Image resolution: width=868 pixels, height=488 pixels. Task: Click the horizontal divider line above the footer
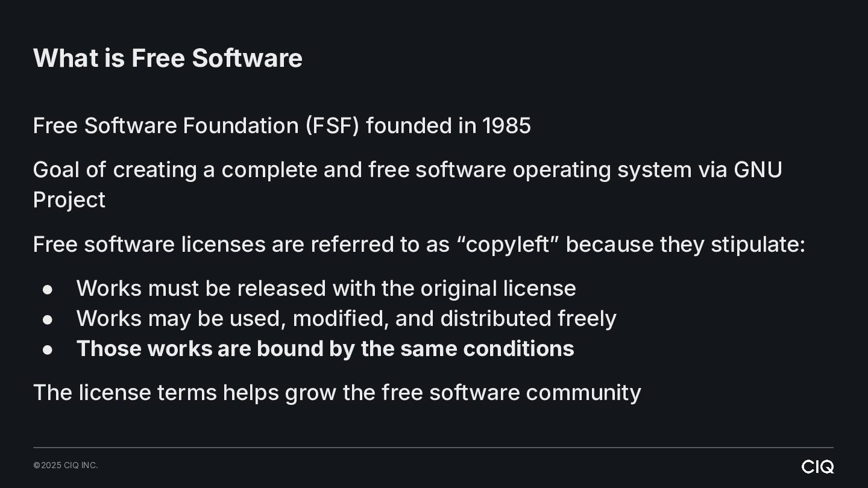click(x=433, y=448)
